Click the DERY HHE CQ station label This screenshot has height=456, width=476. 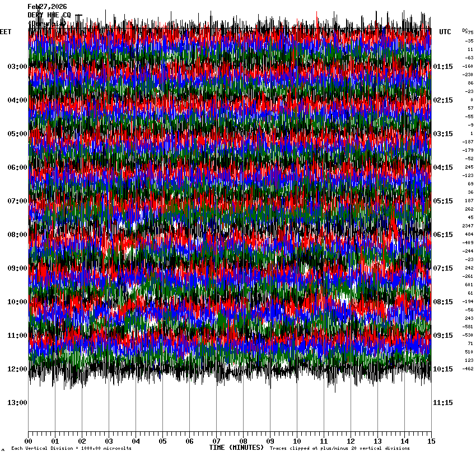point(49,15)
